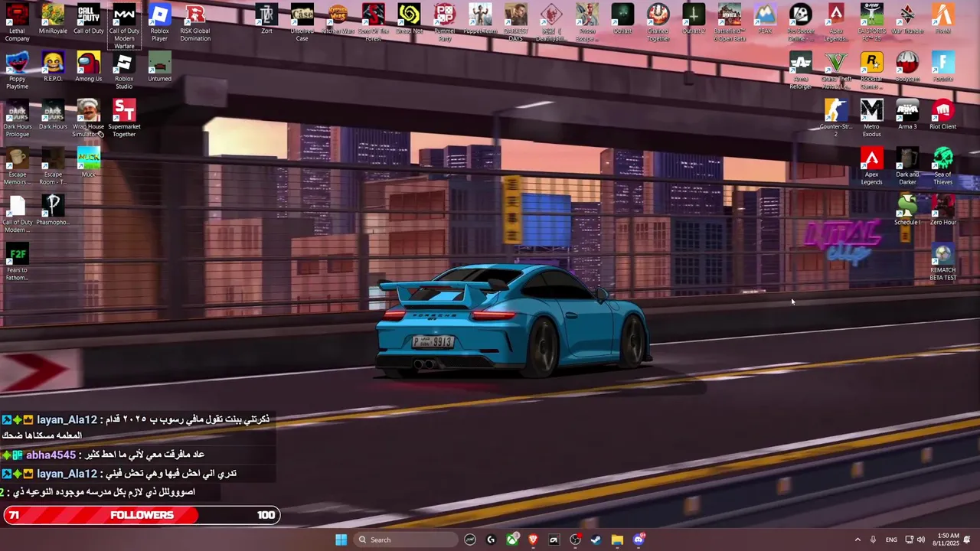Viewport: 980px width, 551px height.
Task: Open the notification bell on taskbar
Action: (x=967, y=540)
